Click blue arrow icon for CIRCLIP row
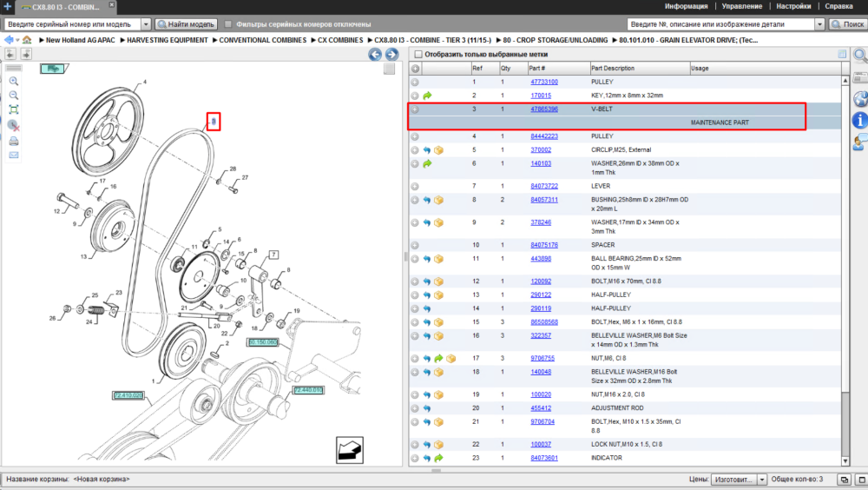The width and height of the screenshot is (868, 490). click(427, 150)
